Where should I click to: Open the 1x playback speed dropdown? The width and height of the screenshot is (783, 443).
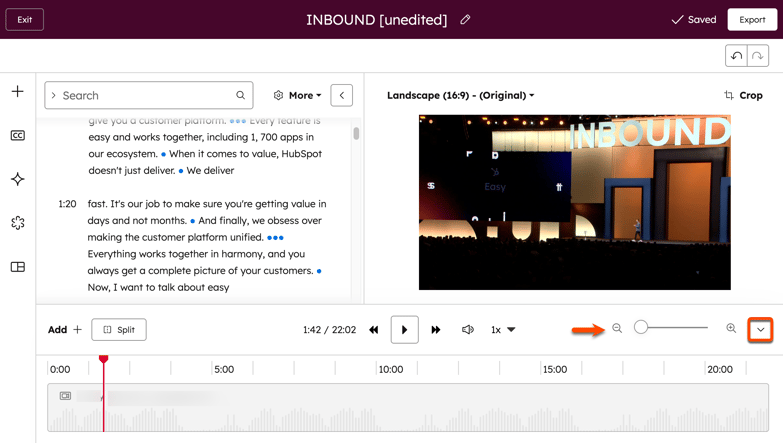click(x=503, y=330)
